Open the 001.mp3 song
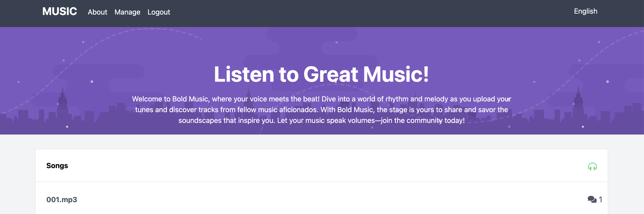Viewport: 644px width, 214px height. (62, 199)
